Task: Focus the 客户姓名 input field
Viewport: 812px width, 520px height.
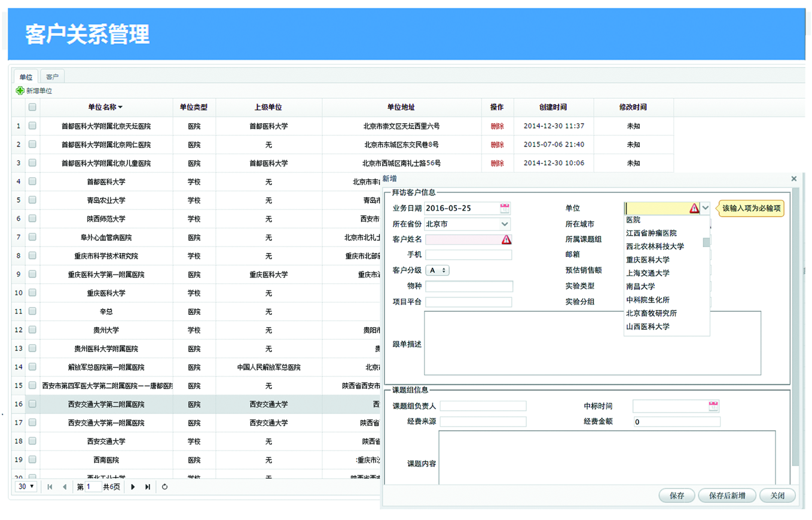Action: [462, 239]
